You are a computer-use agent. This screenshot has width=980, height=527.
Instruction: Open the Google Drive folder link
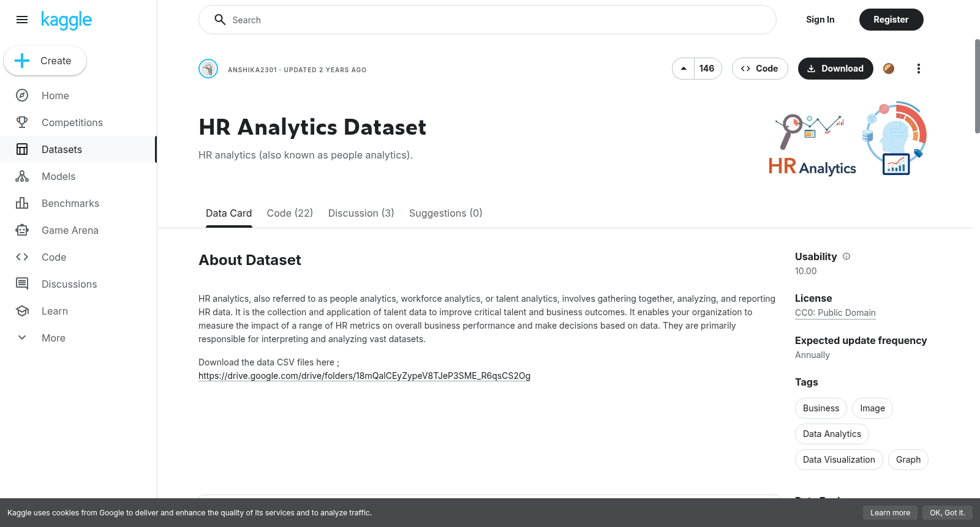pos(364,376)
